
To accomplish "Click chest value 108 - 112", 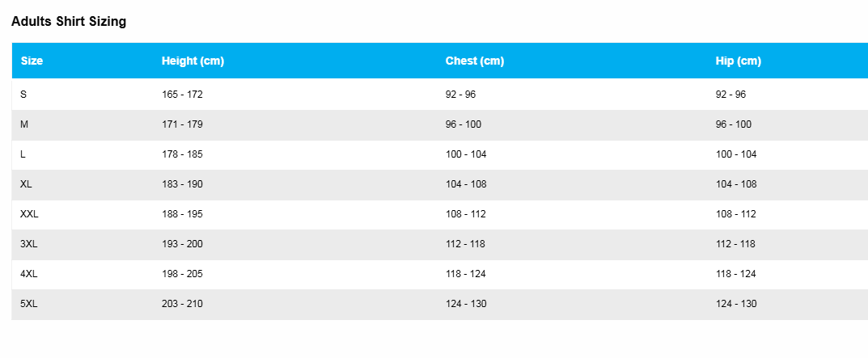I will 466,214.
